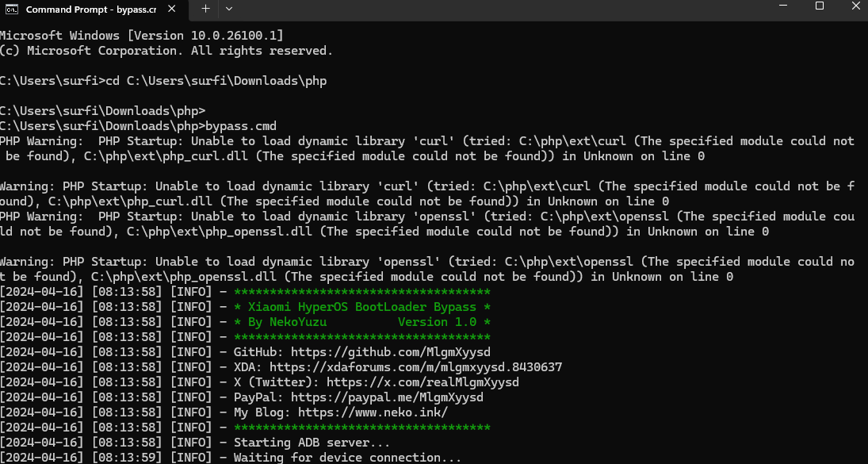Click the Command Prompt tab icon
Screen dimensions: 868x464
coord(12,10)
